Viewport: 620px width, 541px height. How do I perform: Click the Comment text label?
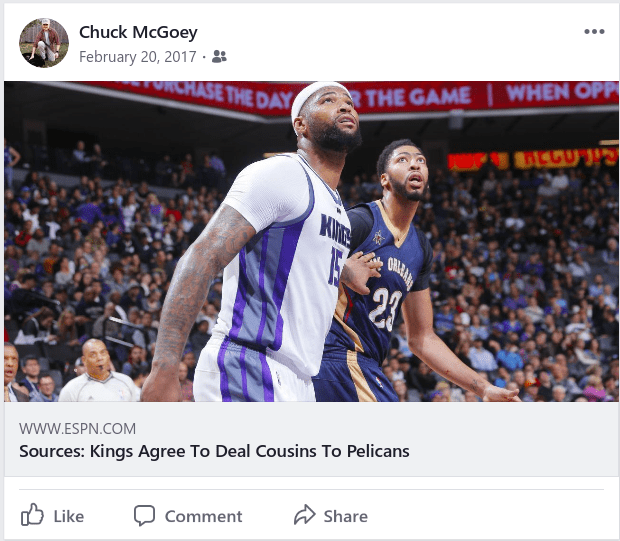pyautogui.click(x=203, y=516)
